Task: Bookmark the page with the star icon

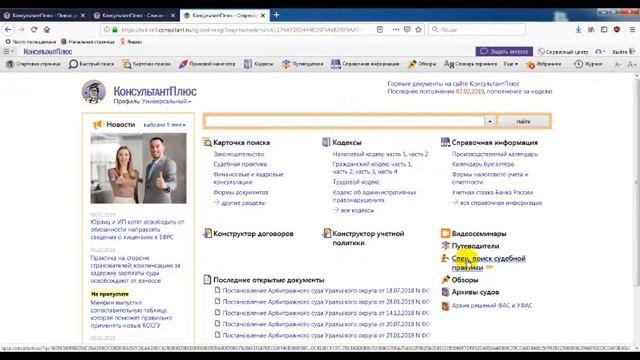Action: pyautogui.click(x=418, y=29)
